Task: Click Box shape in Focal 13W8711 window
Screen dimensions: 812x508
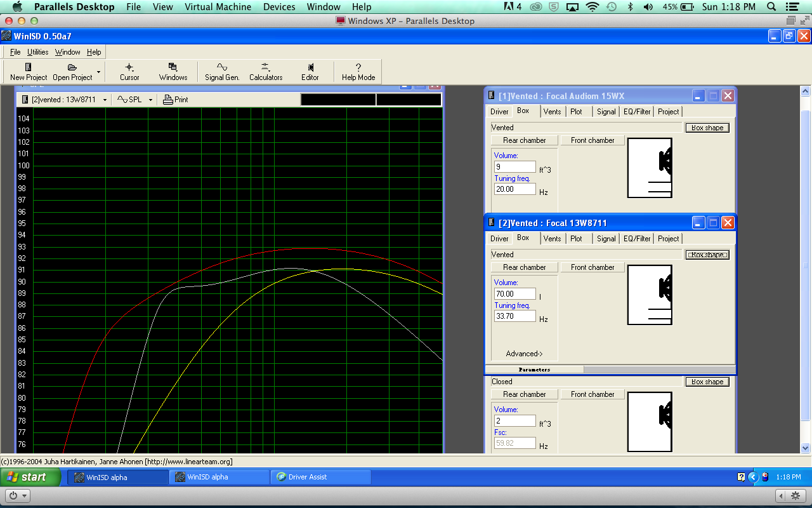Action: [707, 255]
